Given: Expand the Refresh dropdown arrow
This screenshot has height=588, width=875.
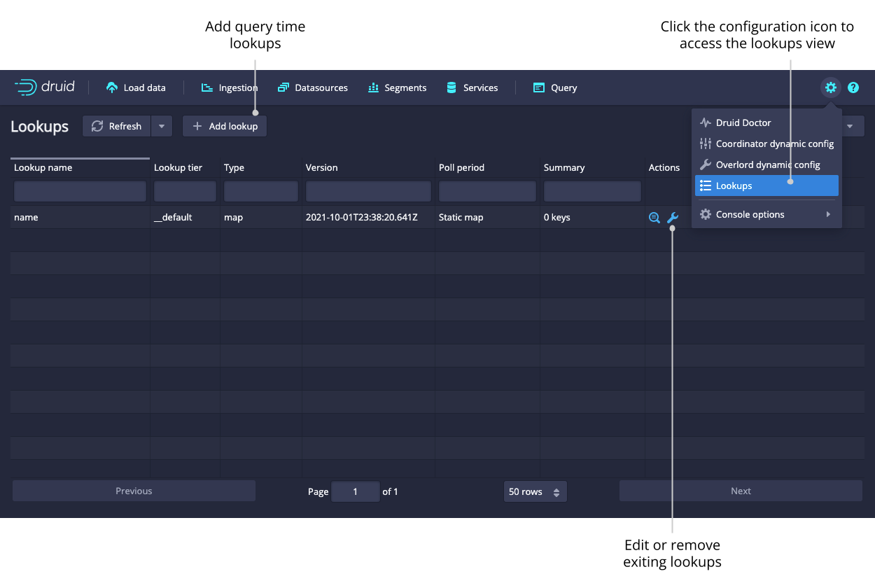Looking at the screenshot, I should click(162, 126).
